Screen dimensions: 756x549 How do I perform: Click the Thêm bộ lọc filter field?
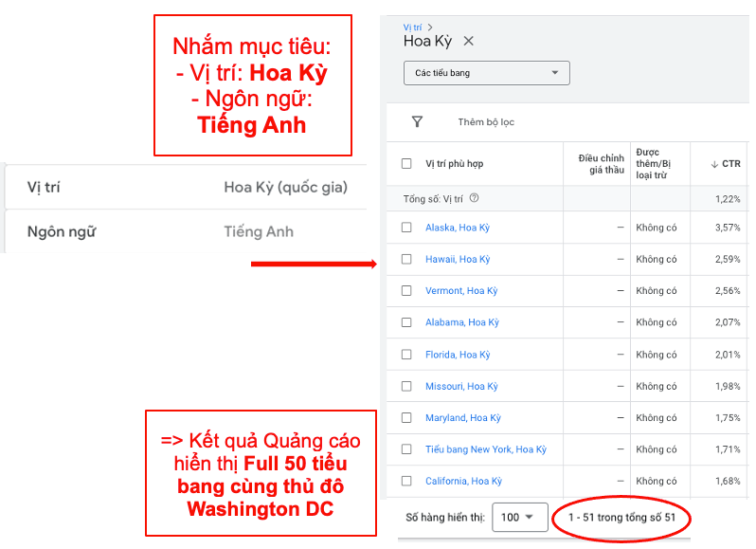click(486, 122)
